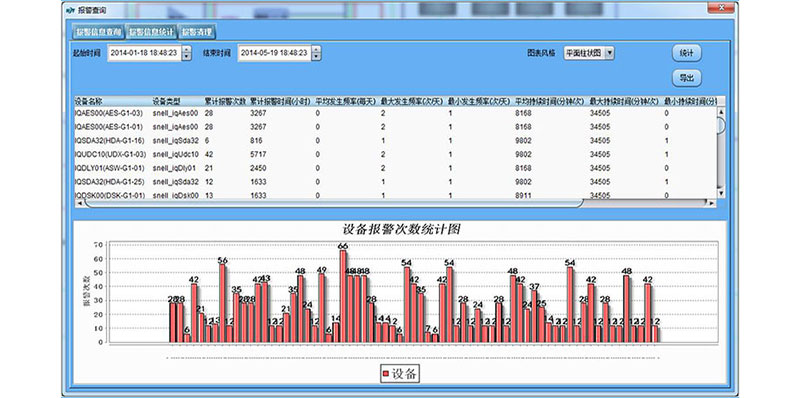This screenshot has width=801, height=398.
Task: Select the IQDLY01(ASW-G1-01) table row
Action: (x=396, y=168)
